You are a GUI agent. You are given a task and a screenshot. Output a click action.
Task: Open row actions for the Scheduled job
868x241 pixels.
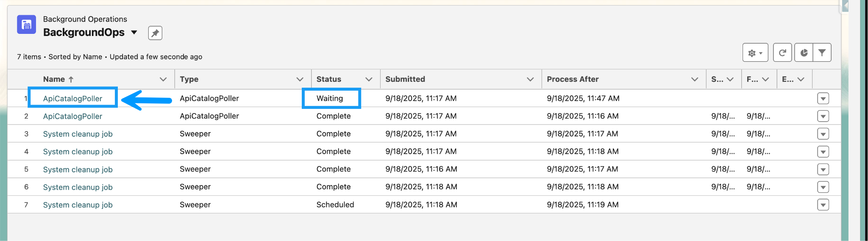coord(823,205)
